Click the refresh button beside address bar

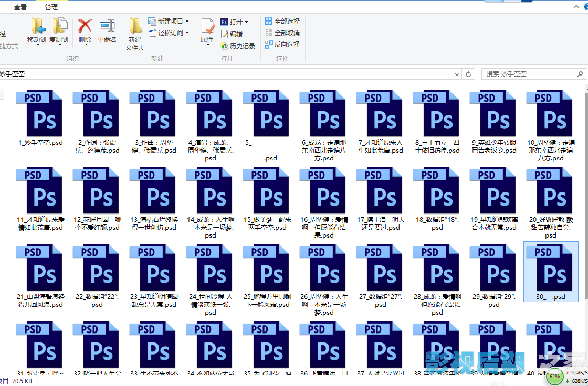(x=468, y=74)
